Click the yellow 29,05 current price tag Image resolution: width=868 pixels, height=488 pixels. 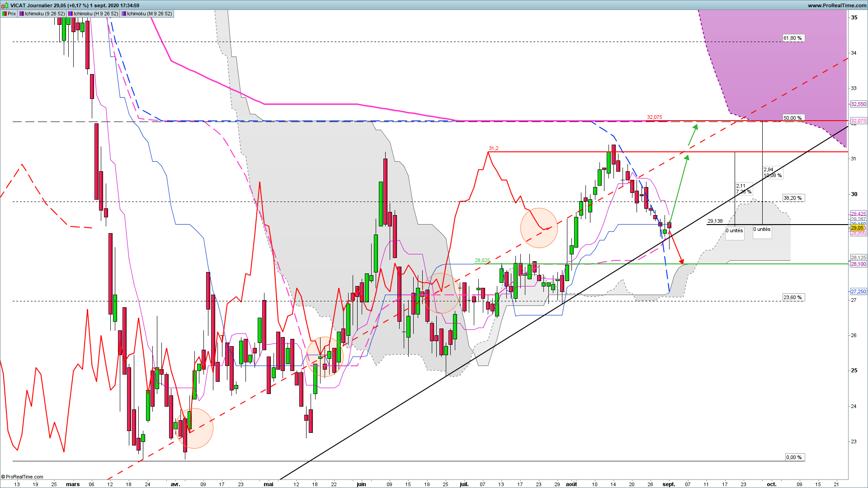pyautogui.click(x=858, y=228)
